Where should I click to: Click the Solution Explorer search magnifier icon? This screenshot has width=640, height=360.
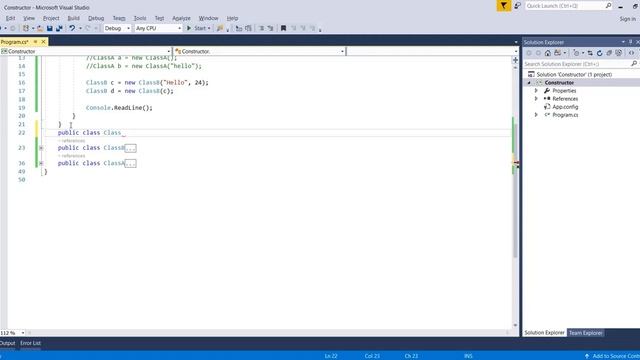(633, 64)
